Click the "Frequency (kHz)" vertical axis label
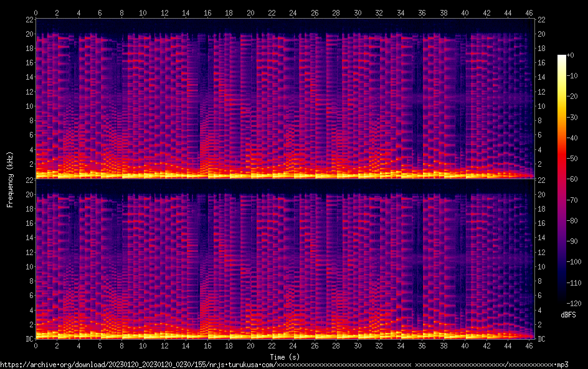The width and height of the screenshot is (588, 369). (x=10, y=179)
